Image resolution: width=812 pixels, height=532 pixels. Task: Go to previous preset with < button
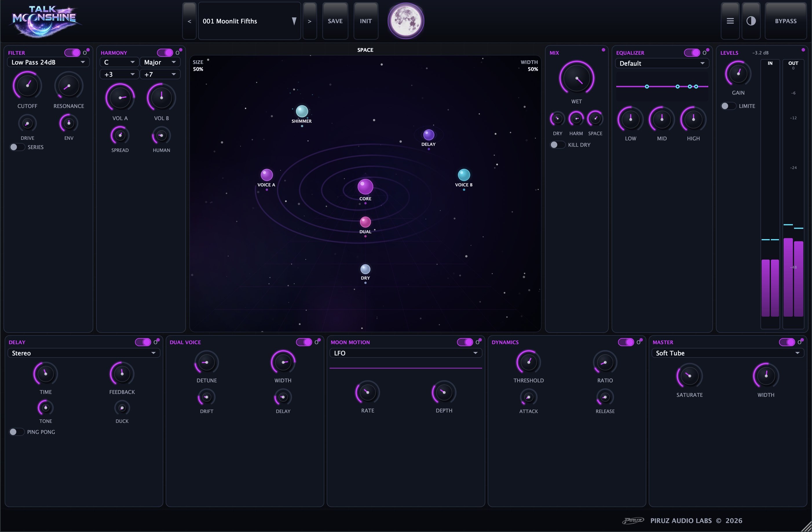pyautogui.click(x=189, y=21)
